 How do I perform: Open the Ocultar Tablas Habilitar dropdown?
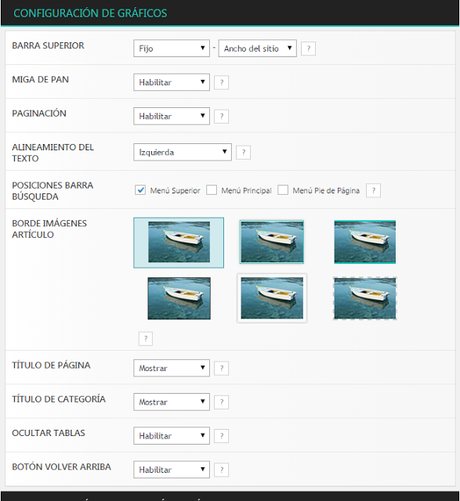(171, 436)
